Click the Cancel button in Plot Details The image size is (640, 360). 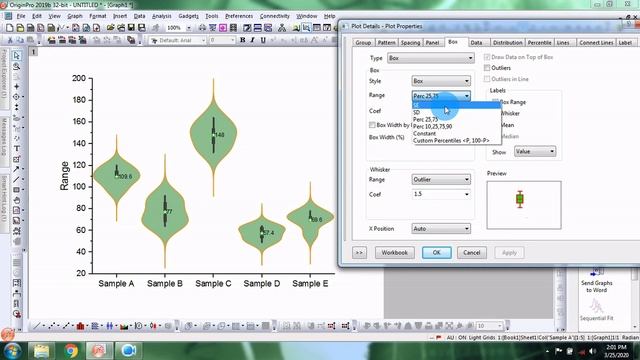coord(471,253)
